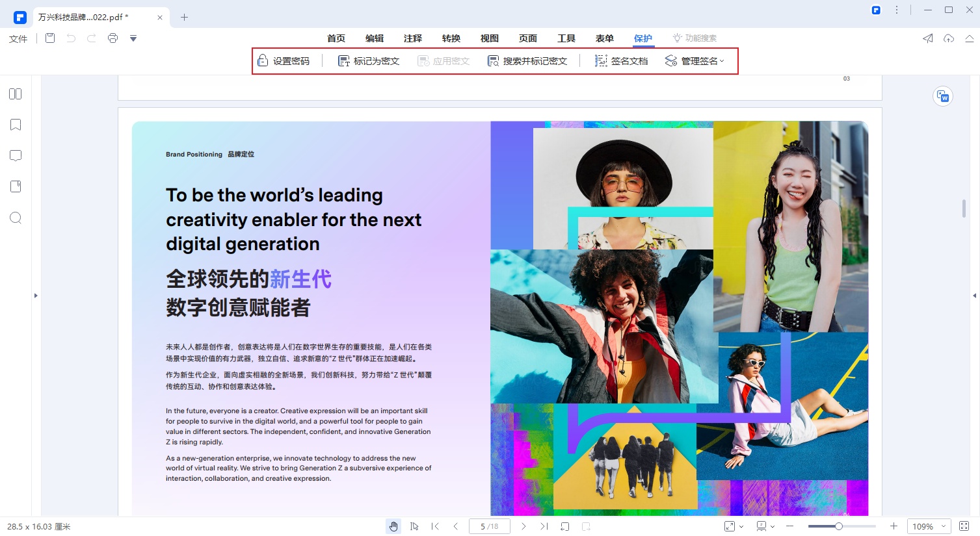
Task: Open the zoom percentage dropdown
Action: pos(928,526)
